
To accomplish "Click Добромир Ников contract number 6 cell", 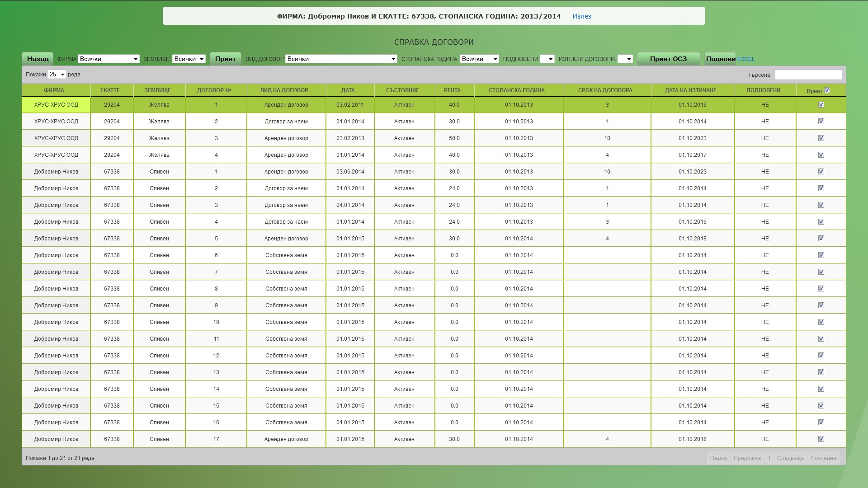I will tap(216, 255).
